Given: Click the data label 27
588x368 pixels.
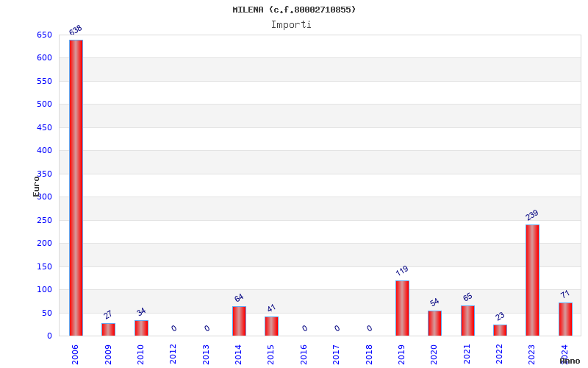Looking at the screenshot, I should click(x=108, y=315).
